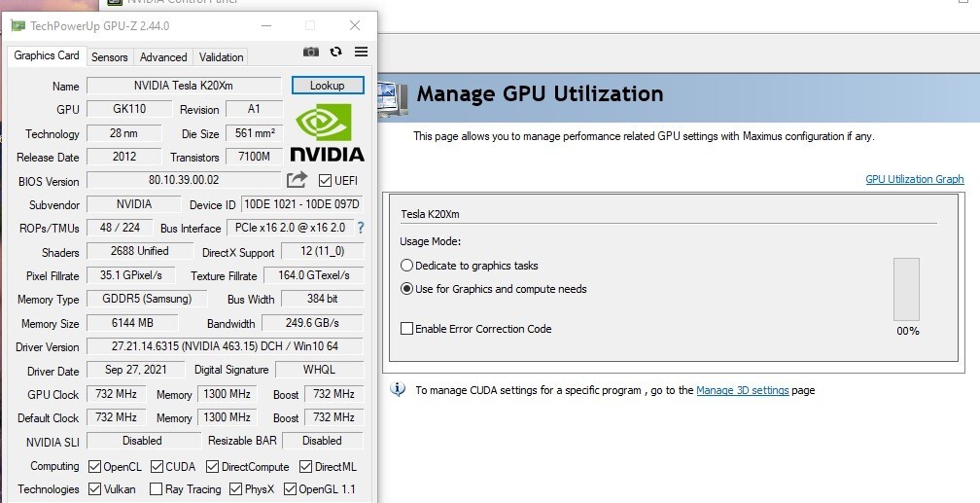Image resolution: width=980 pixels, height=503 pixels.
Task: Enable Error Correction Code checkbox
Action: click(406, 329)
